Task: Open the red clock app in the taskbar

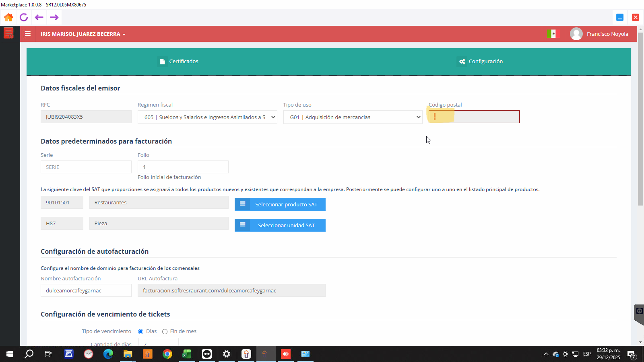Action: pyautogui.click(x=89, y=354)
